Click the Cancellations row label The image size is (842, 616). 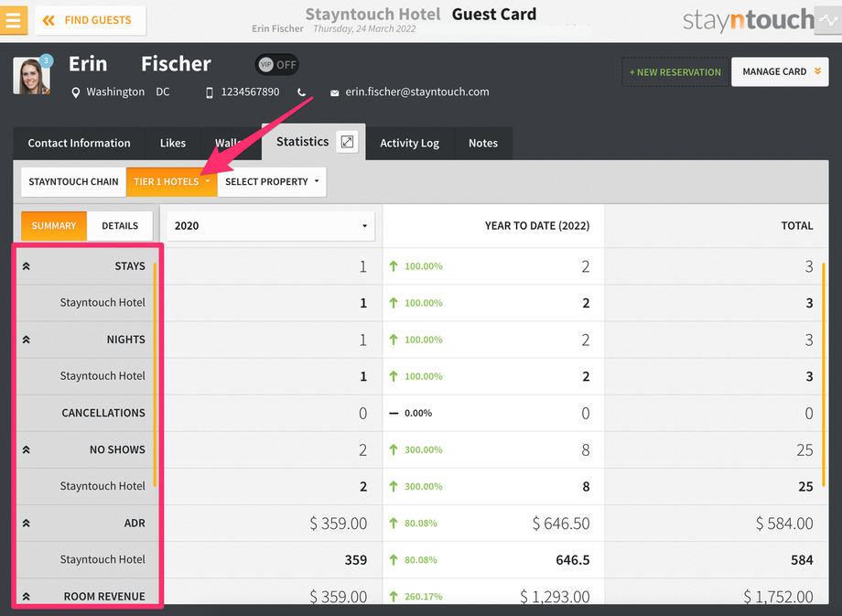coord(103,413)
